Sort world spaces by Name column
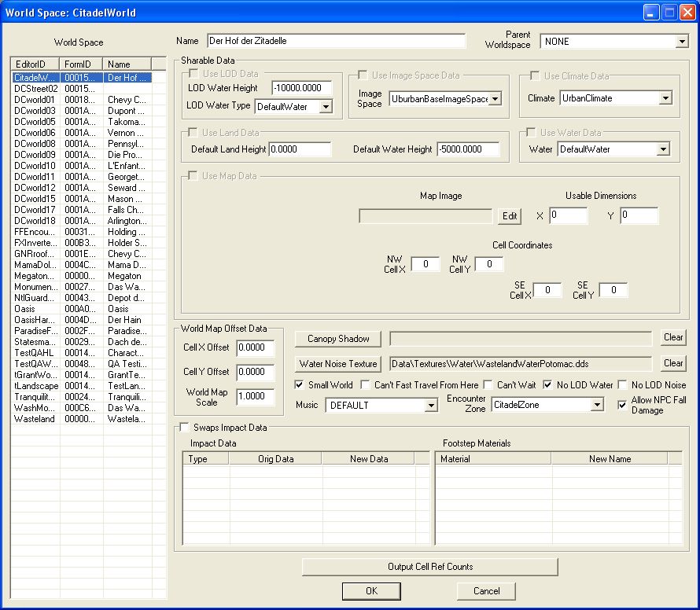 [127, 64]
